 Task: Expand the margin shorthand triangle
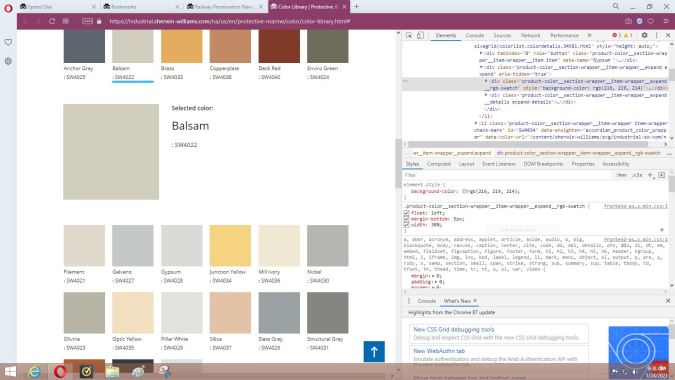[433, 276]
